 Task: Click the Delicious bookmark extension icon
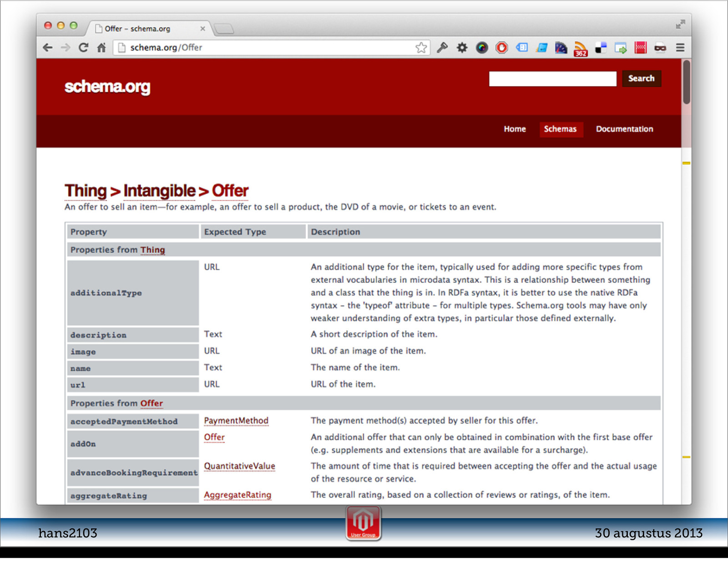pos(601,47)
